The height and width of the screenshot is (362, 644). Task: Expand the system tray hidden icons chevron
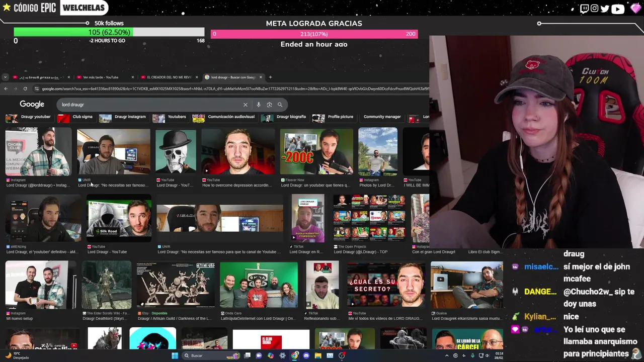point(447,355)
